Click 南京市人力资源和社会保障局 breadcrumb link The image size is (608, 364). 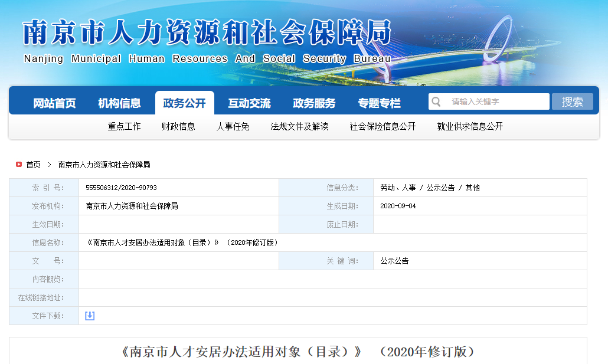pyautogui.click(x=104, y=165)
